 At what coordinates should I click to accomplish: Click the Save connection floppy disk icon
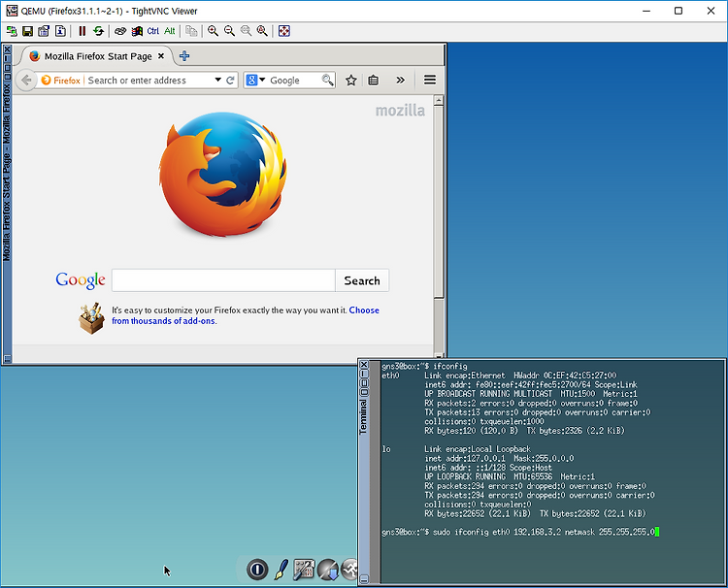[28, 31]
